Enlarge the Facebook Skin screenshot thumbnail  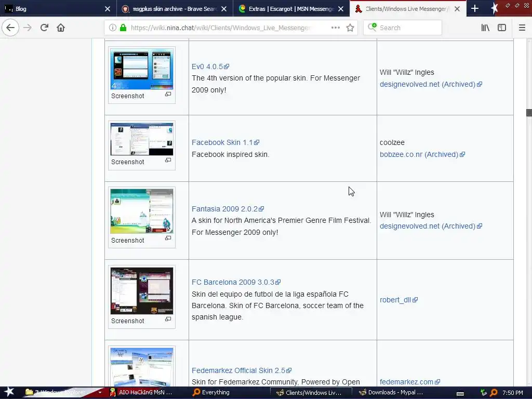[142, 139]
